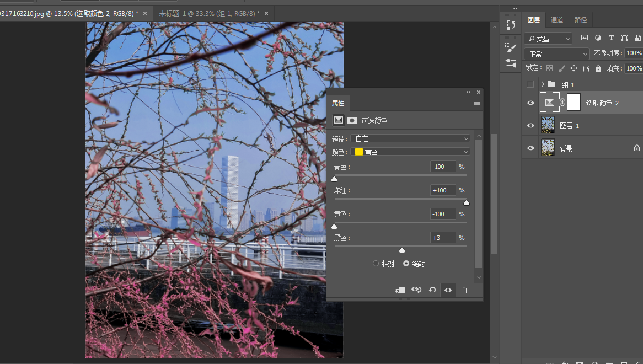Open the Brush settings panel icon
The width and height of the screenshot is (643, 364).
click(x=511, y=48)
